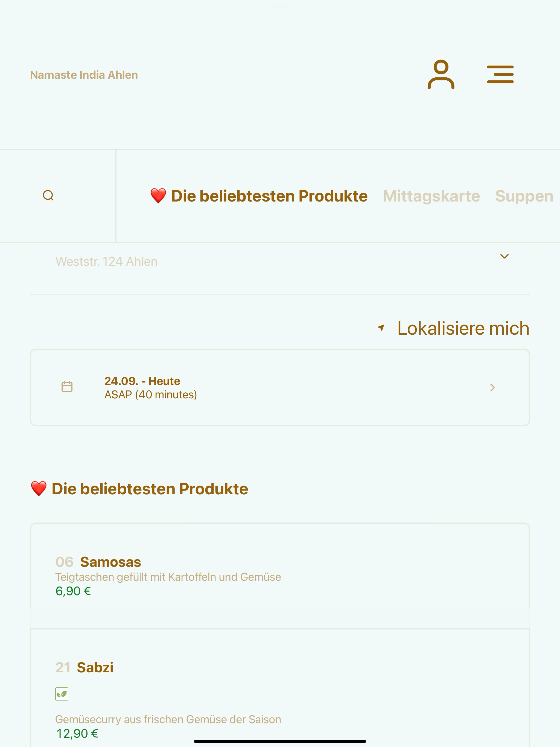Viewport: 560px width, 747px height.
Task: Click the Samosas price 6,90 €
Action: coord(73,591)
